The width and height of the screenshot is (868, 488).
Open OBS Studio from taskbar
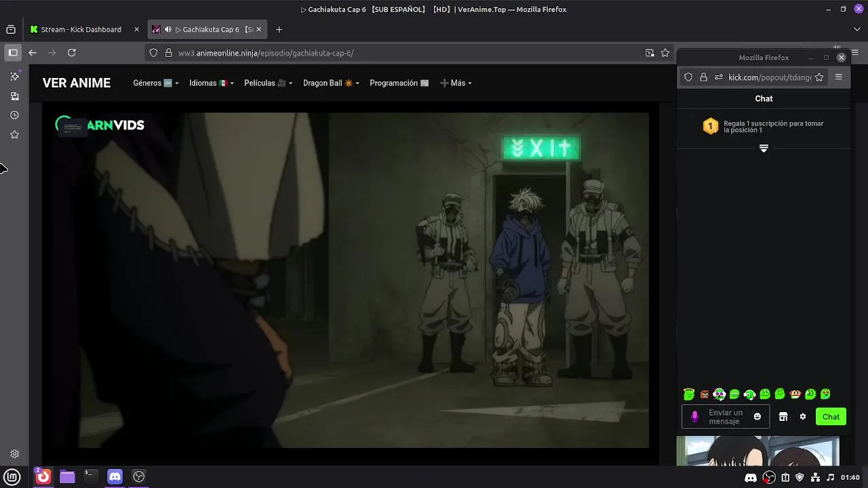(139, 476)
